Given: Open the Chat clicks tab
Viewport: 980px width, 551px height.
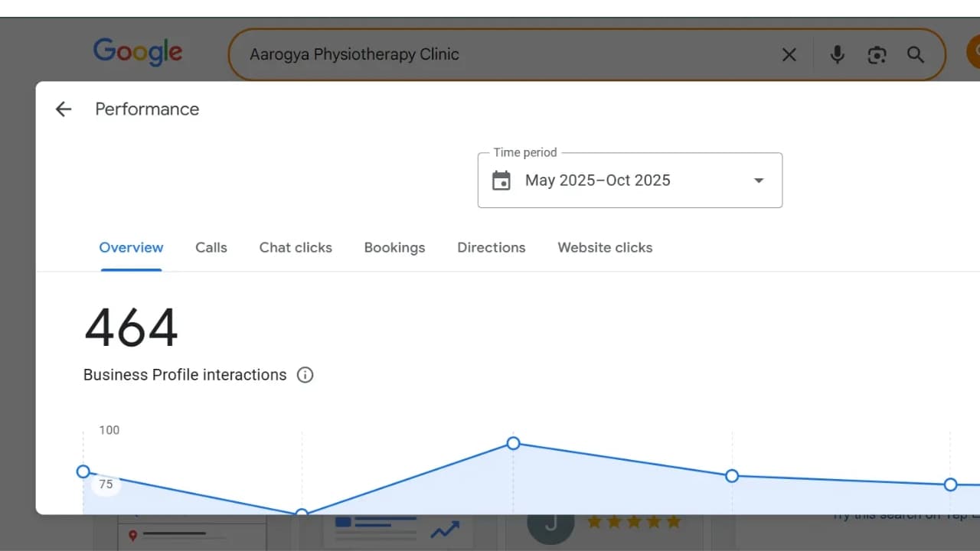Looking at the screenshot, I should 296,247.
